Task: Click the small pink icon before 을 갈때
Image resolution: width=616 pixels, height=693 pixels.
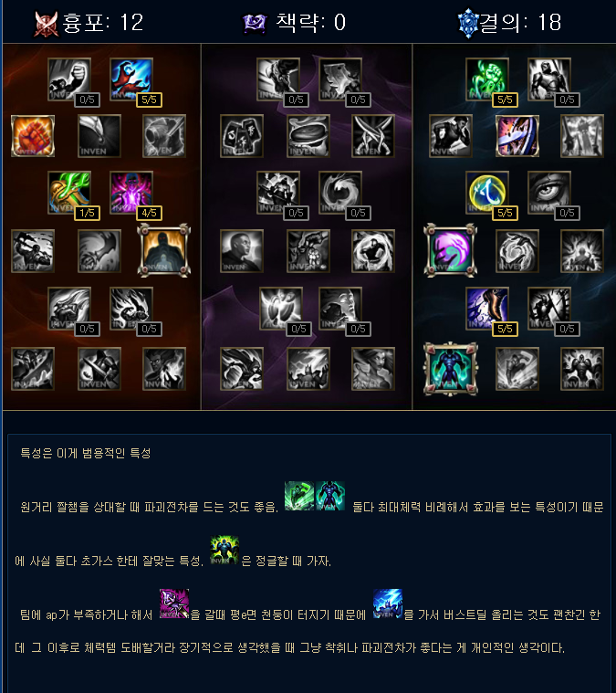Action: click(x=174, y=604)
